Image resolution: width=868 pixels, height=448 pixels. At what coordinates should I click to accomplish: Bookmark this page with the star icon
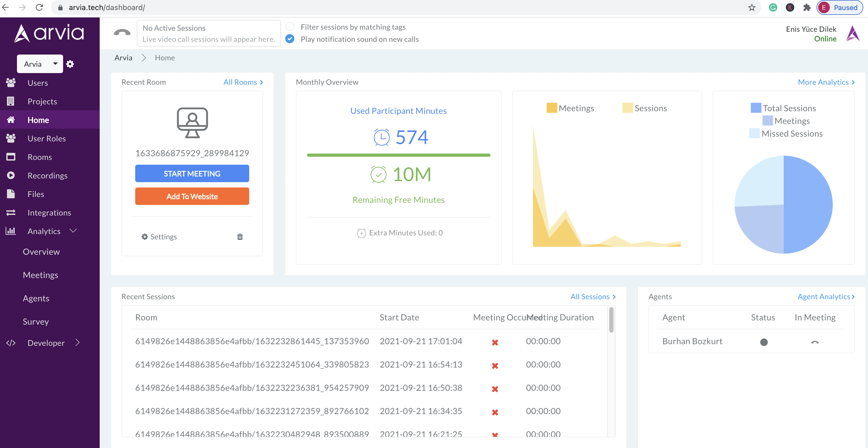click(751, 7)
